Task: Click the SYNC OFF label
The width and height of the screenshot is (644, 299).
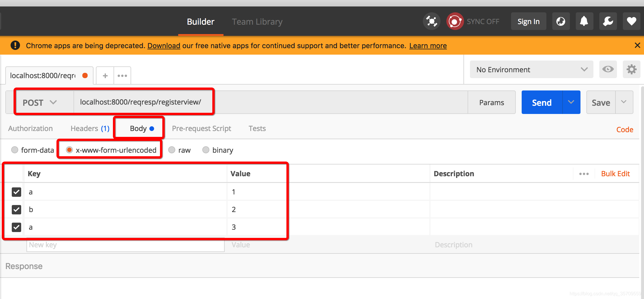Action: pyautogui.click(x=483, y=22)
